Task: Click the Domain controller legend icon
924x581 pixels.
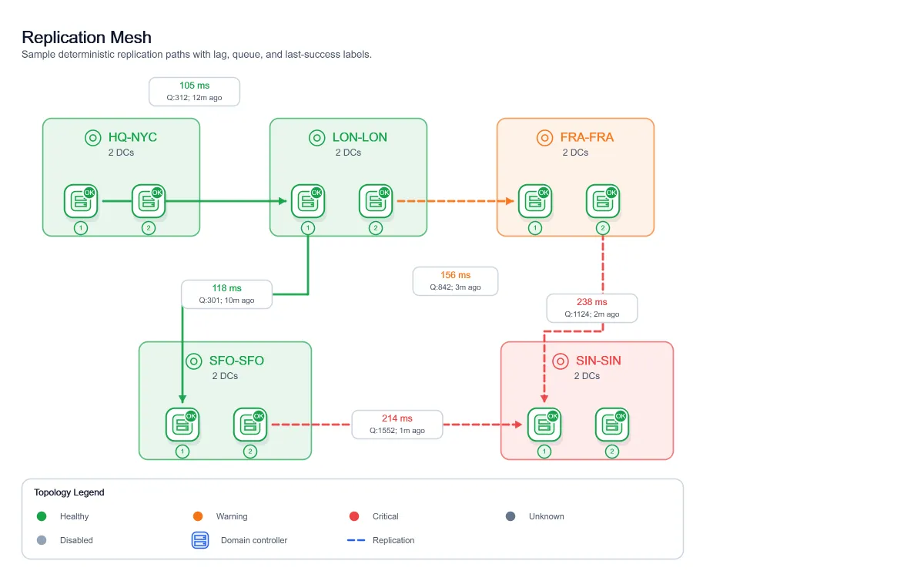Action: pos(200,540)
